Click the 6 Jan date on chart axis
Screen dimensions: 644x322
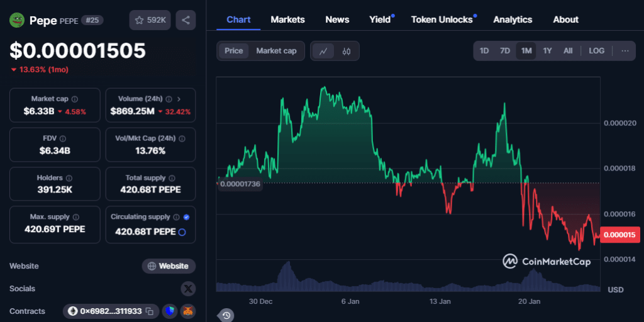(x=350, y=301)
